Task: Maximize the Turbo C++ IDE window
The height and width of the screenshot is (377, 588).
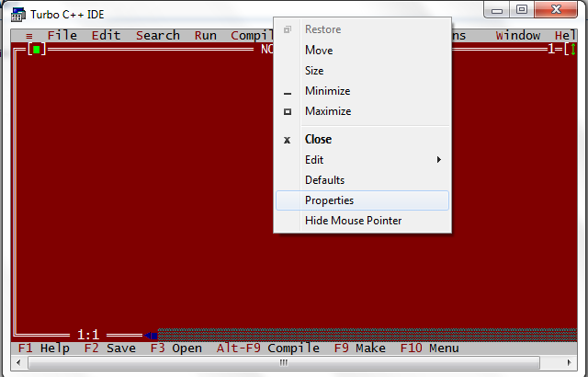Action: 522,10
